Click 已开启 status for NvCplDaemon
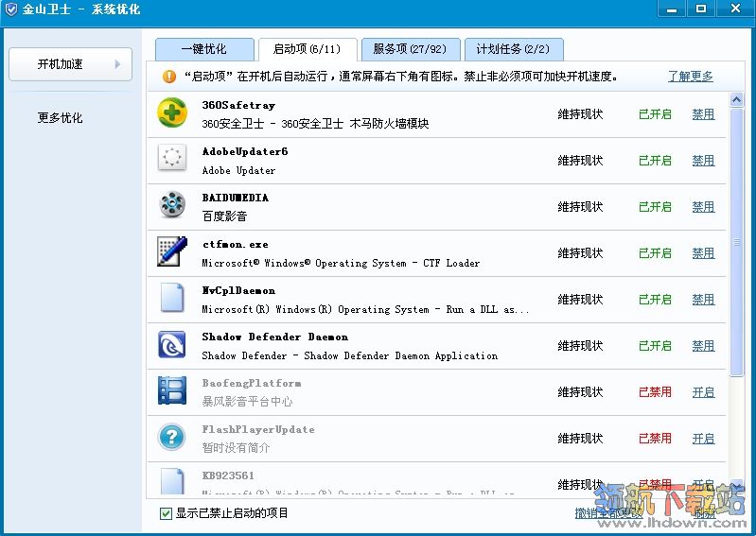756x536 pixels. (655, 300)
